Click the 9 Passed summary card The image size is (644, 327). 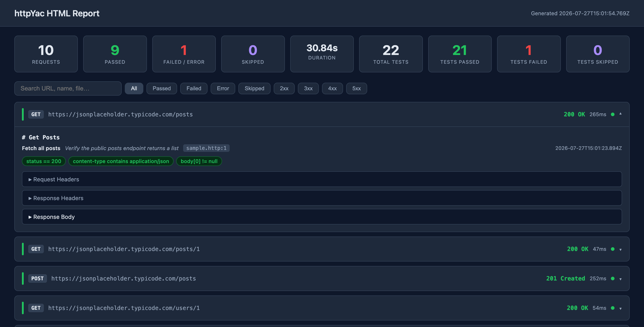[x=115, y=54]
